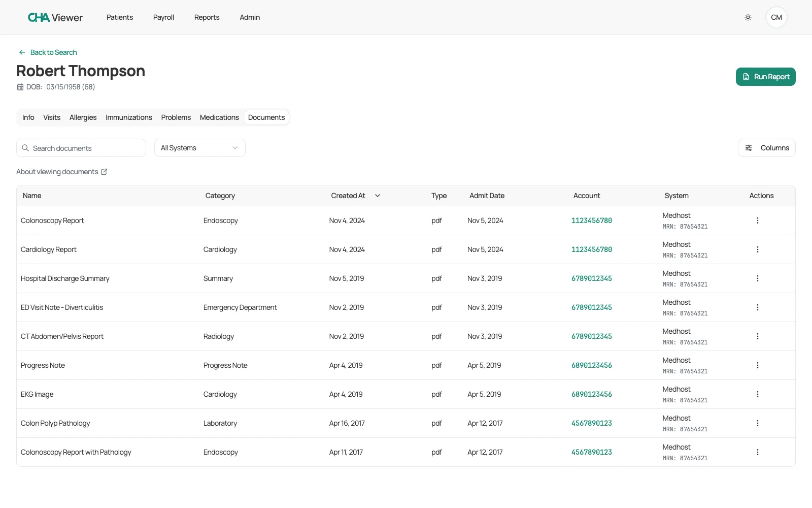The height and width of the screenshot is (508, 812).
Task: Open account 4567890123 in Colon Polyp Pathology row
Action: pos(592,423)
